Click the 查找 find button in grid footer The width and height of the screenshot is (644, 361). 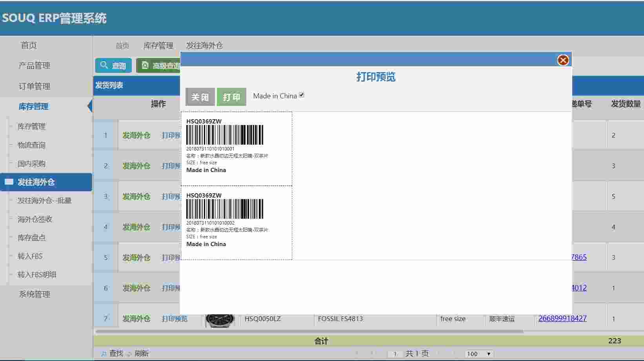click(112, 354)
